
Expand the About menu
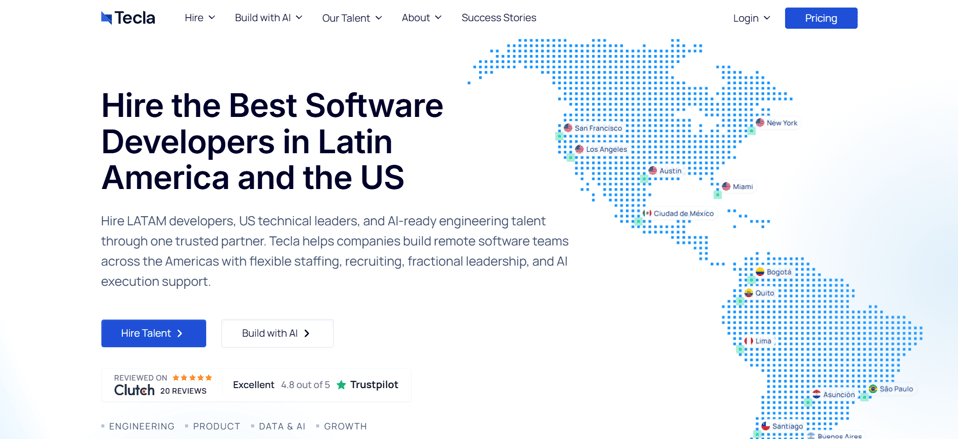(x=422, y=18)
